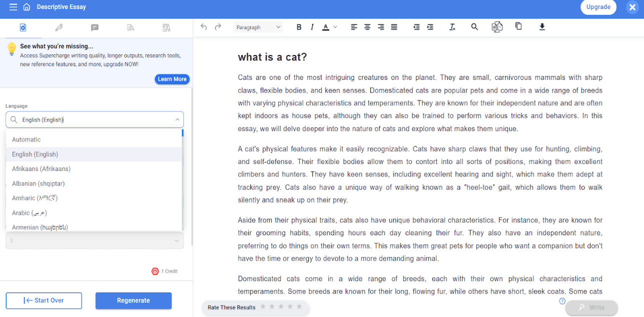Enable justify text alignment
The width and height of the screenshot is (644, 317).
click(x=394, y=27)
